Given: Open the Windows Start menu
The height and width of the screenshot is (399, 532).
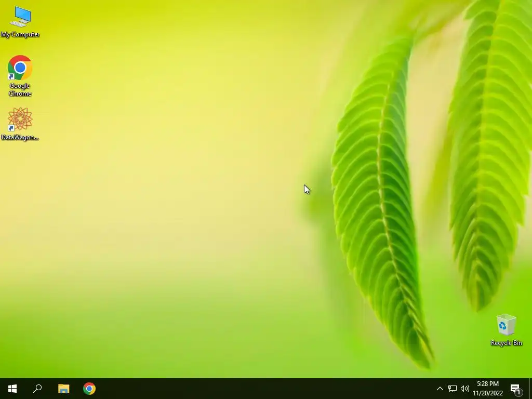Looking at the screenshot, I should 12,389.
